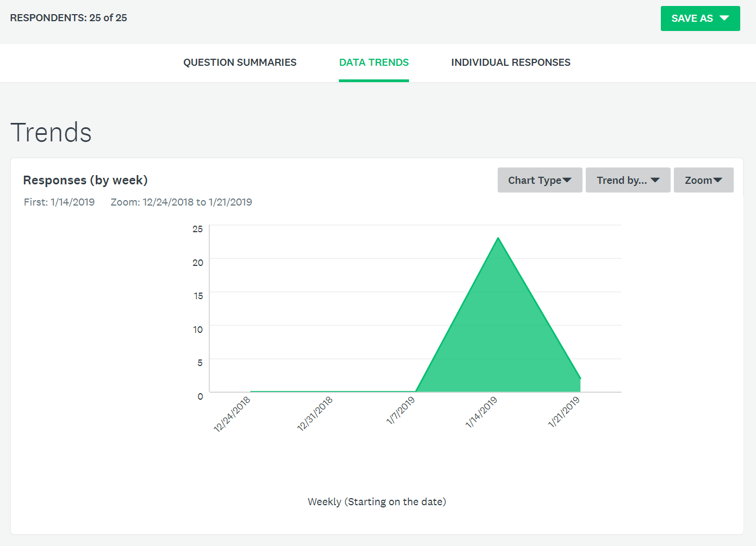Click the Respondents: 25 of 25 label
The height and width of the screenshot is (546, 756).
pyautogui.click(x=68, y=17)
